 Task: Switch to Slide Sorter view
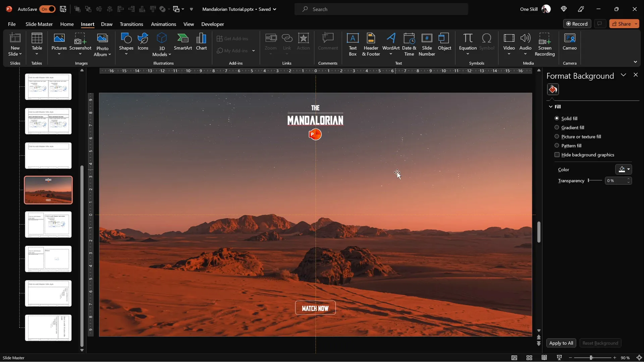529,358
